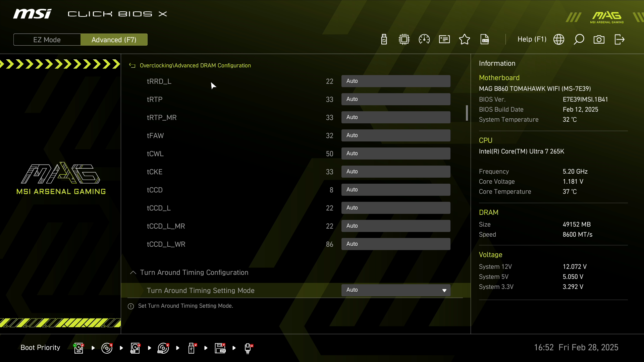
Task: Open the M-Flash USB update icon
Action: tap(384, 39)
